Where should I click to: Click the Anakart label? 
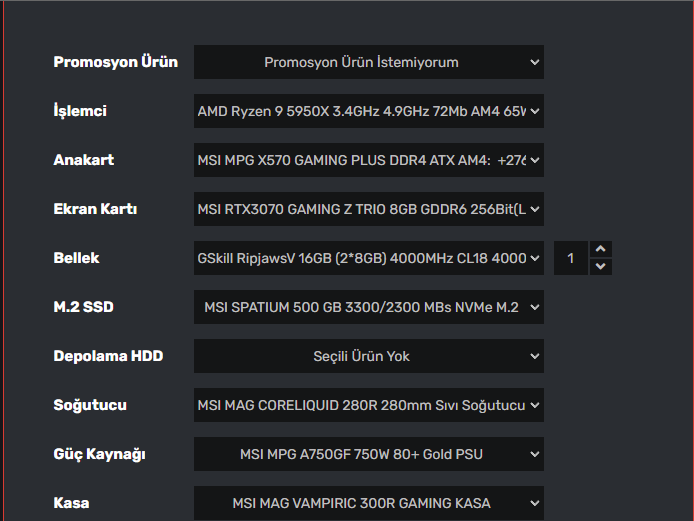coord(83,160)
